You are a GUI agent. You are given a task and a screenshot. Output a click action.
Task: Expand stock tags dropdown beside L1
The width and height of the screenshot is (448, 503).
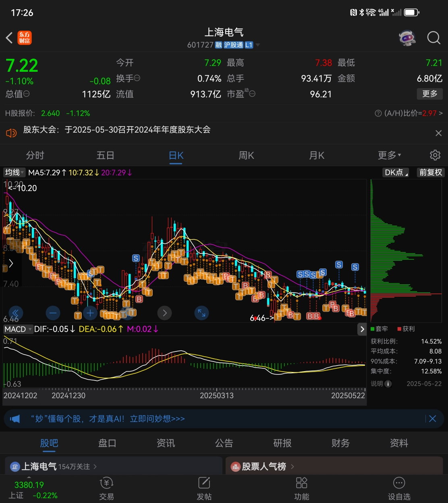click(258, 45)
